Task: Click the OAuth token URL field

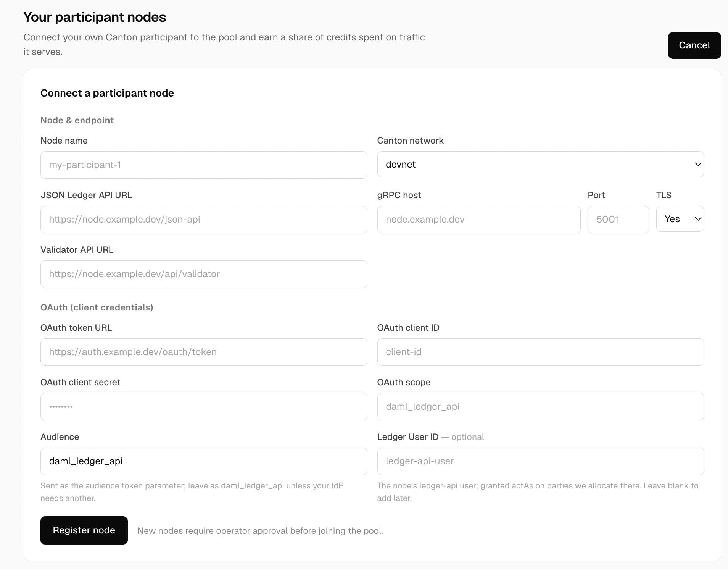Action: coord(204,352)
